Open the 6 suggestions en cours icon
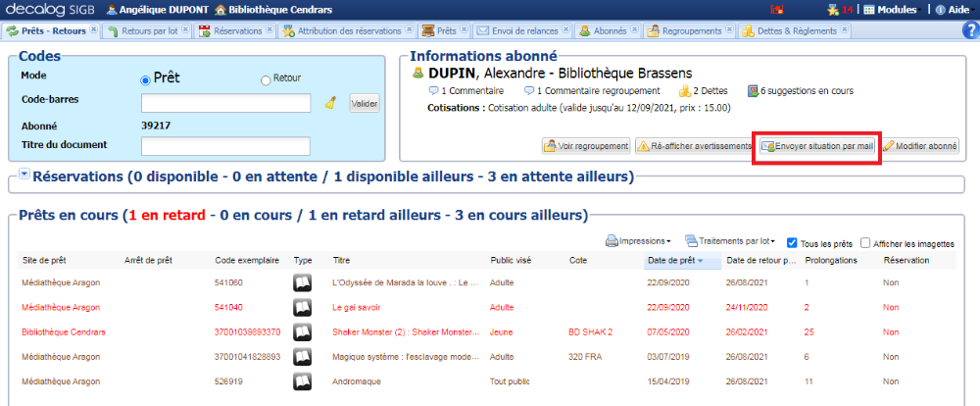 pyautogui.click(x=753, y=91)
